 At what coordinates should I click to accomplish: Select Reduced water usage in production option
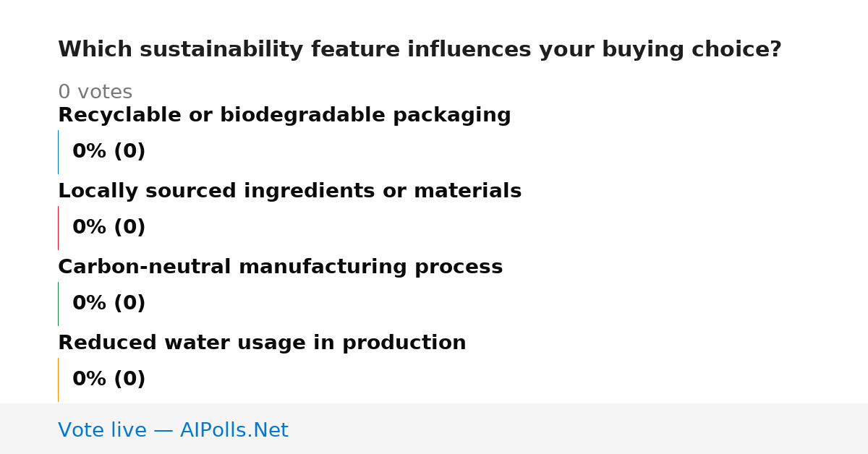click(x=262, y=343)
